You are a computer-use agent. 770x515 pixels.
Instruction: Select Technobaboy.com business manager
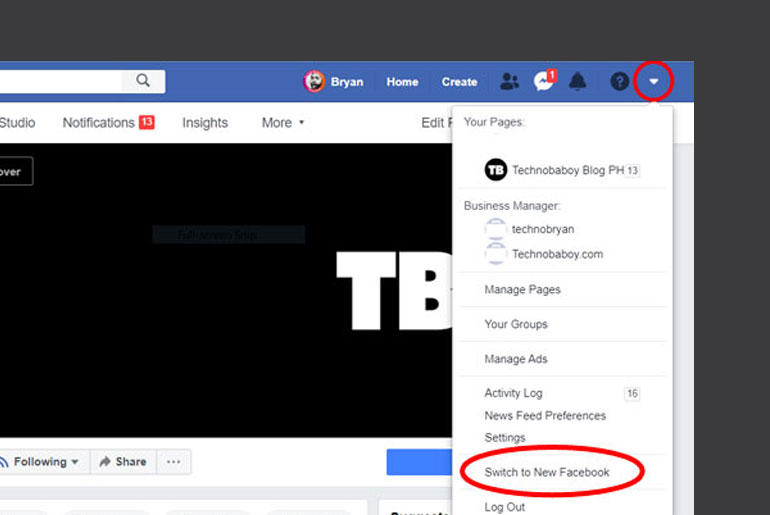(x=557, y=254)
